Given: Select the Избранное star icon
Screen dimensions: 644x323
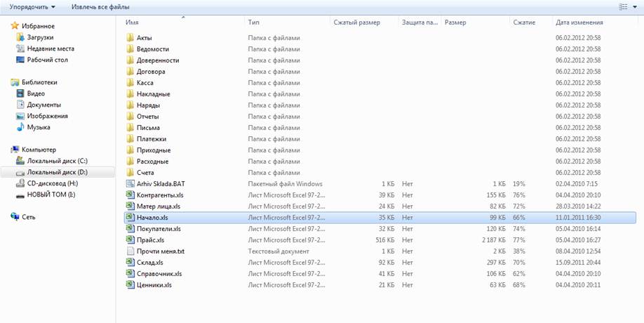Looking at the screenshot, I should [15, 26].
